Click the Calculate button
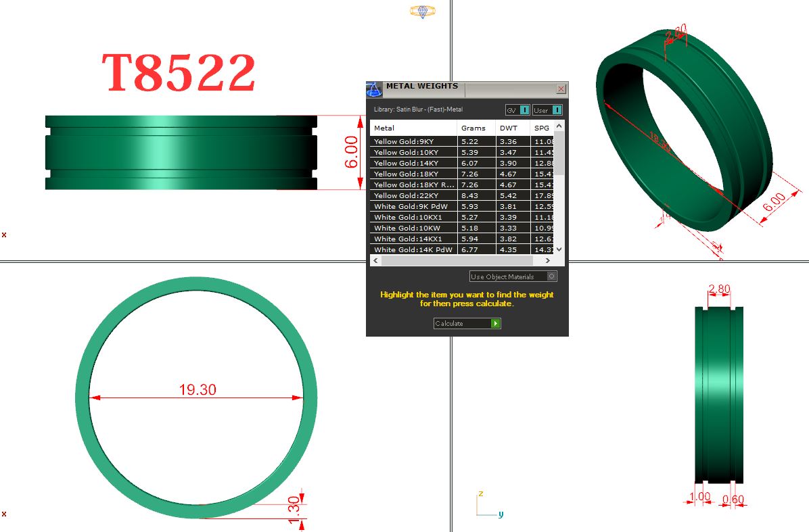Screen dimensions: 809x532 pos(467,324)
